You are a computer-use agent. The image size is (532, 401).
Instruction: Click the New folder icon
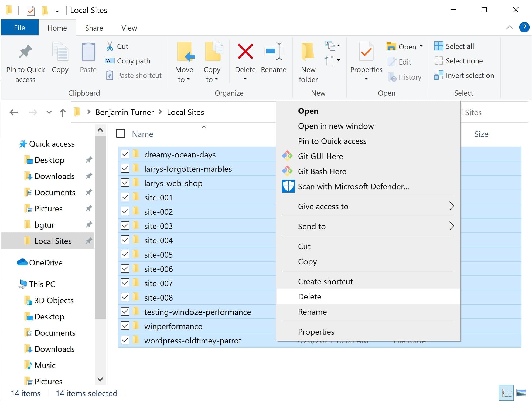click(308, 52)
